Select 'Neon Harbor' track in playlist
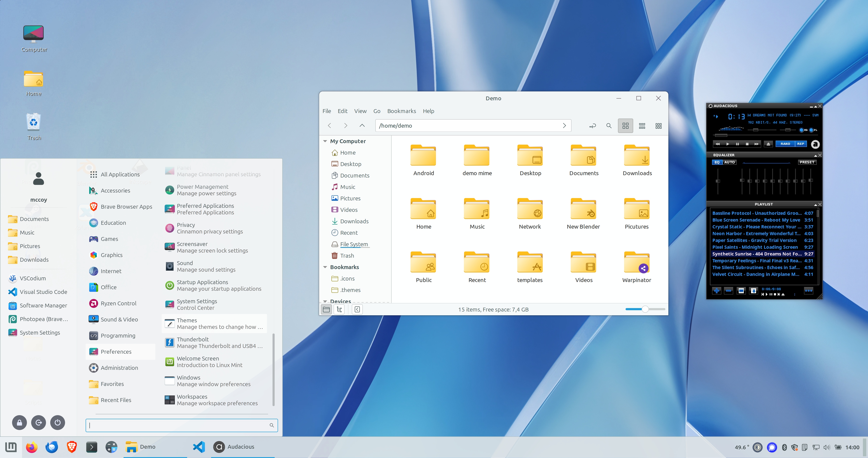Screen dimensions: 868x458 [762, 233]
